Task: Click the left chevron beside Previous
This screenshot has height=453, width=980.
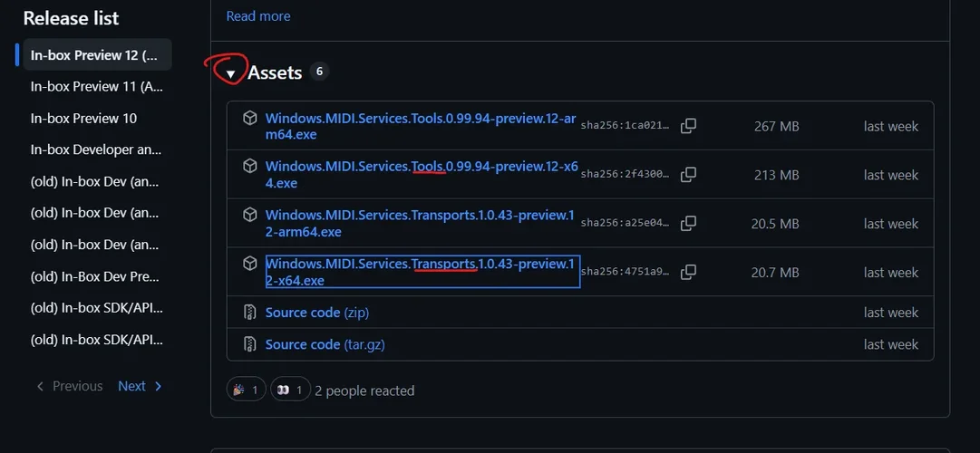Action: point(41,386)
